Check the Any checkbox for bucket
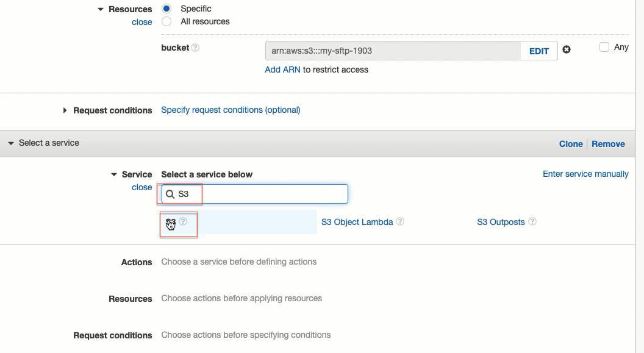Screen dimensions: 644x353 pos(604,47)
